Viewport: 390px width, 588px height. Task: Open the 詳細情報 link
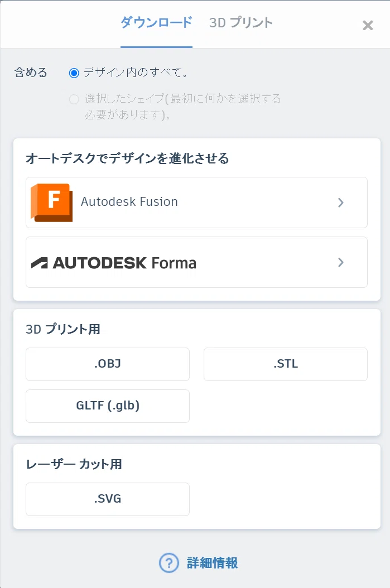coord(212,563)
